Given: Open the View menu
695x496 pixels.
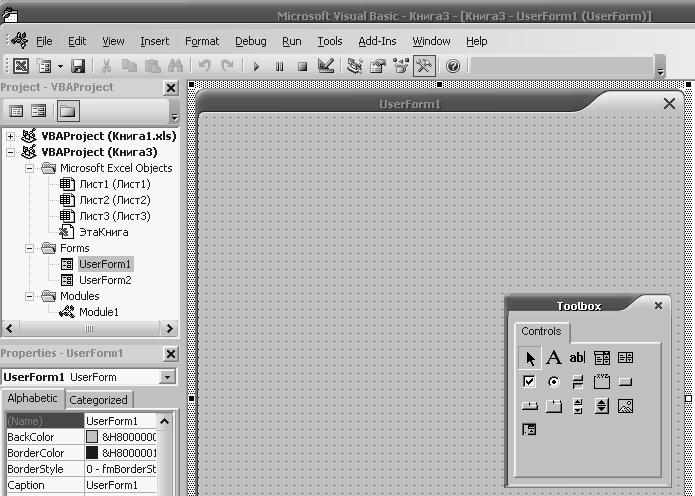Looking at the screenshot, I should 113,41.
